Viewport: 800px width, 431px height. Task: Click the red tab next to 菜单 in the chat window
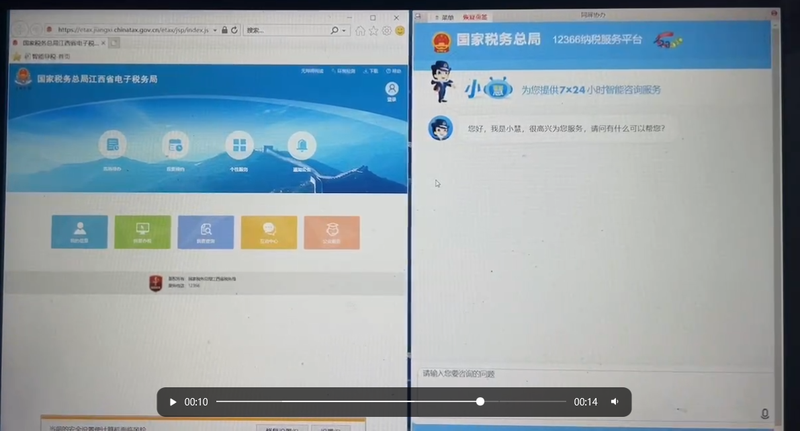tap(474, 17)
